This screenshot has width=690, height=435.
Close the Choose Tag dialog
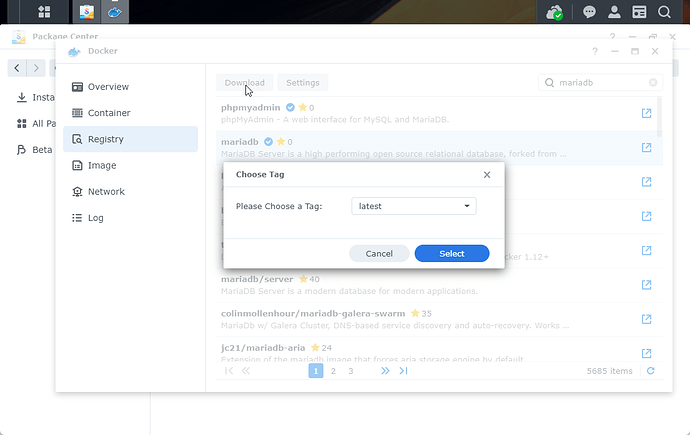[487, 175]
